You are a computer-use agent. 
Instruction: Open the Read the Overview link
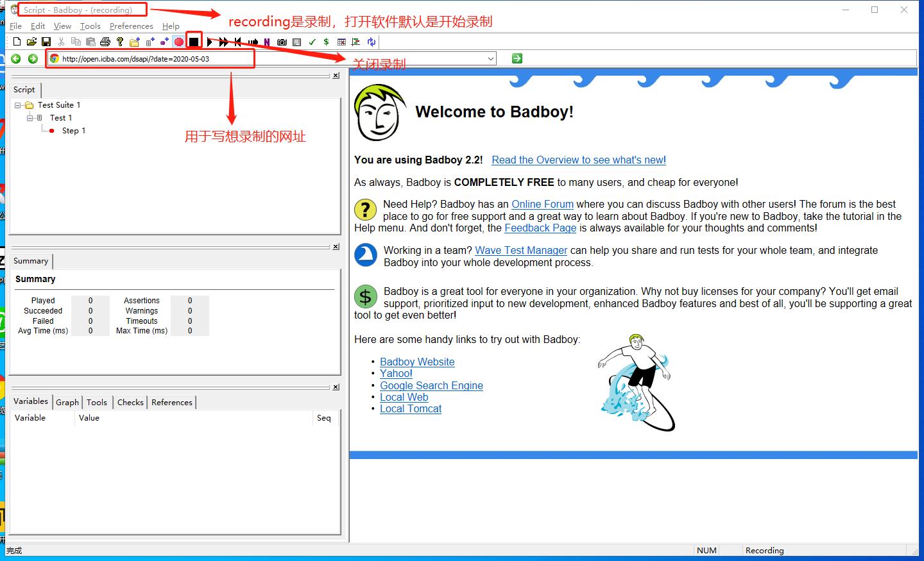pyautogui.click(x=579, y=160)
